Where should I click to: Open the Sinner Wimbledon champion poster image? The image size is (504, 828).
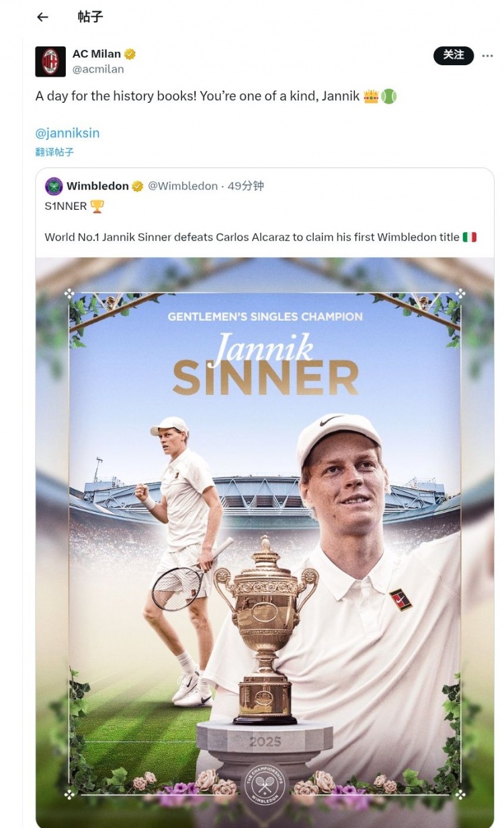(x=265, y=538)
